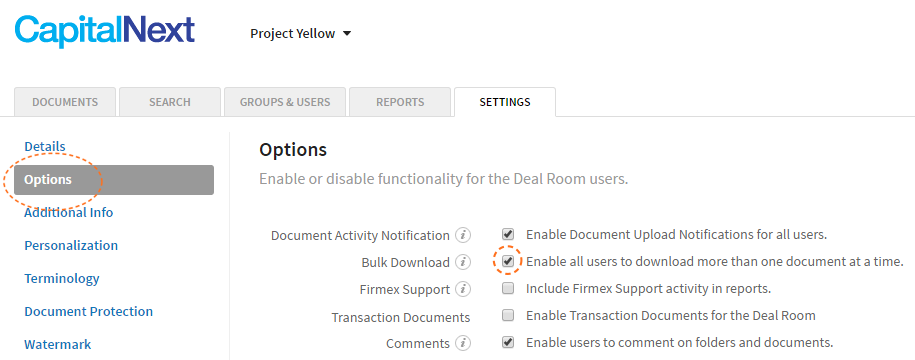The height and width of the screenshot is (360, 915).
Task: Uncheck the Bulk Download checkbox
Action: (508, 261)
